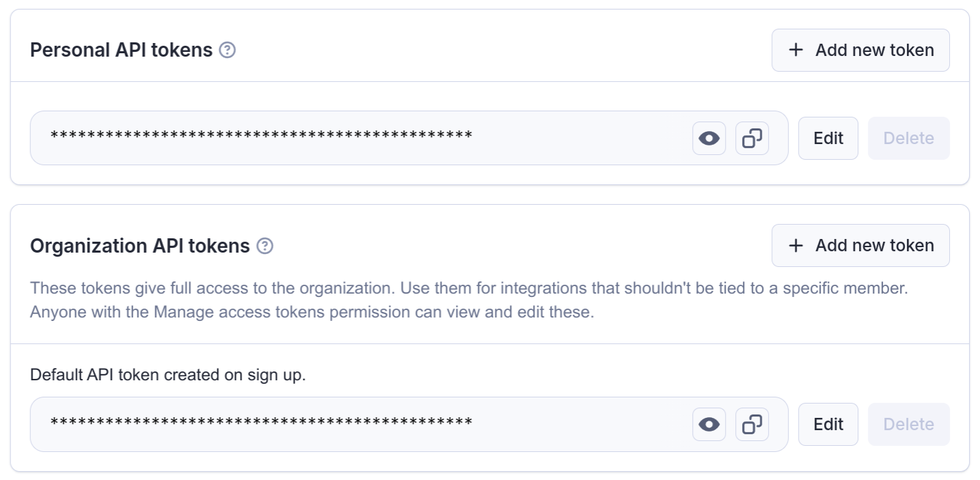Click the disabled Delete button for the personal token

click(908, 138)
